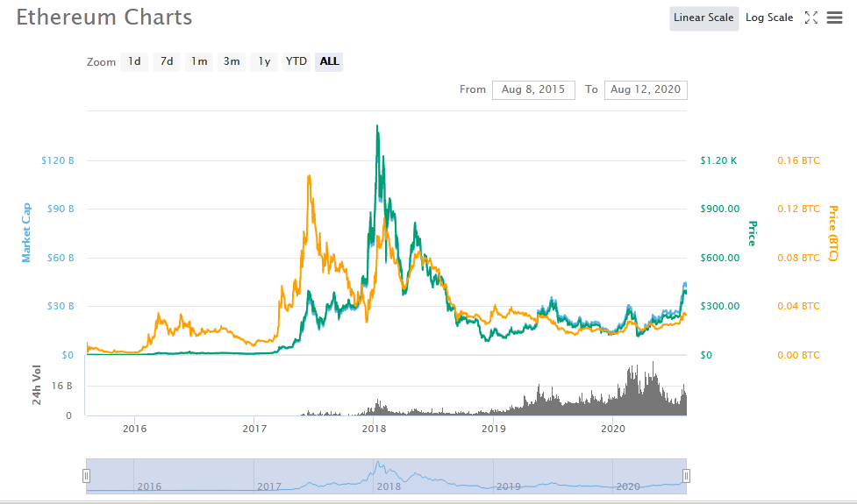Click the $1.20 K price label
Screen dimensions: 857x504
(718, 160)
